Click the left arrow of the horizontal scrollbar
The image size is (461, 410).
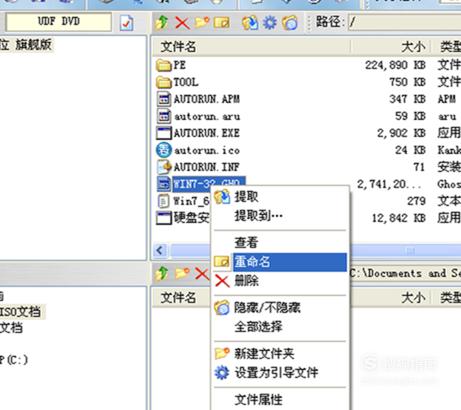click(160, 250)
